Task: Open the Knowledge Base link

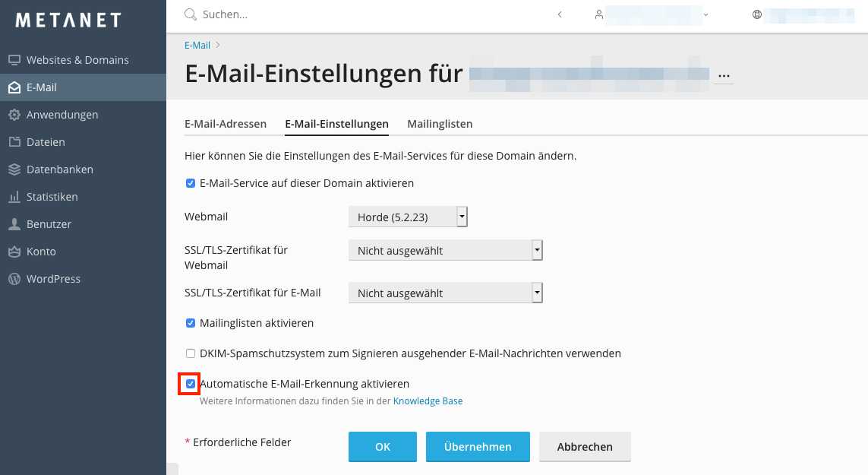Action: 428,401
